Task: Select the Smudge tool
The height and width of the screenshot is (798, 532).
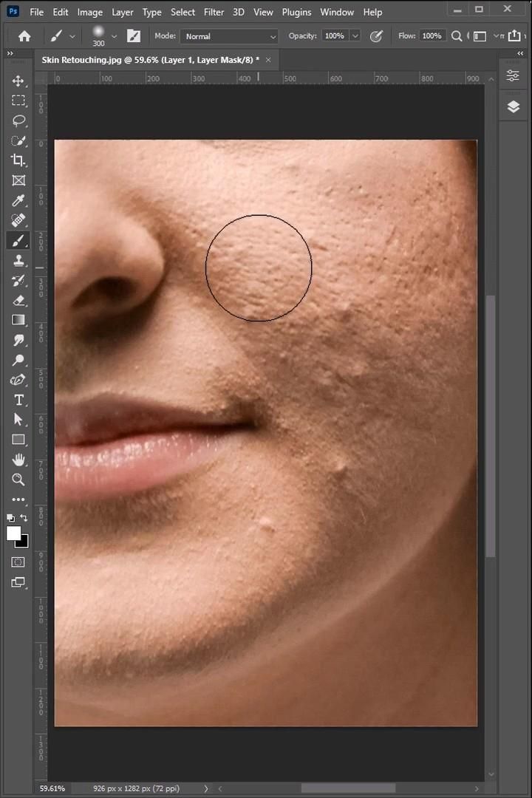Action: click(x=18, y=340)
